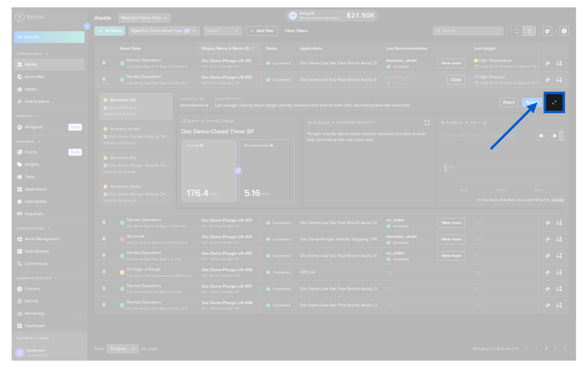
Task: Unpin Doc Demo Plunger Lift #01
Action: (x=104, y=63)
